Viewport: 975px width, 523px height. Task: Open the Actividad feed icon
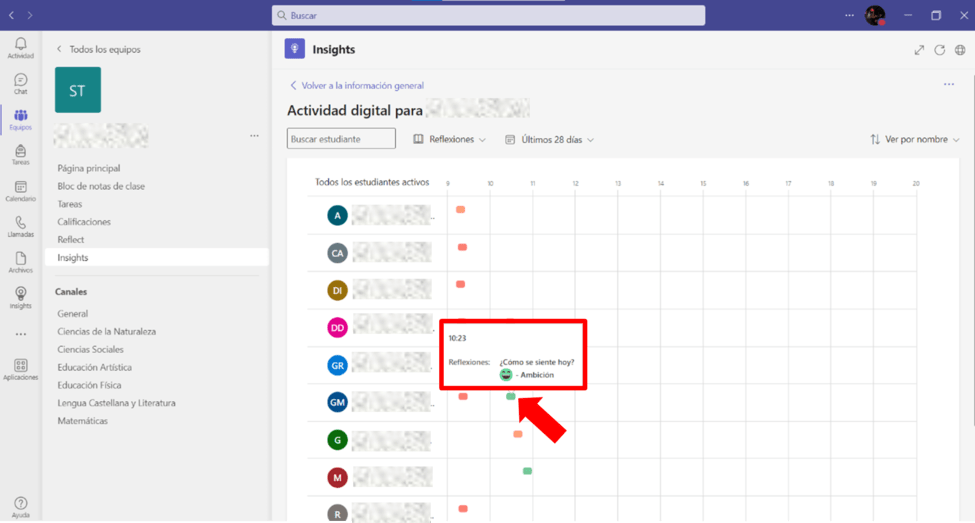coord(20,48)
